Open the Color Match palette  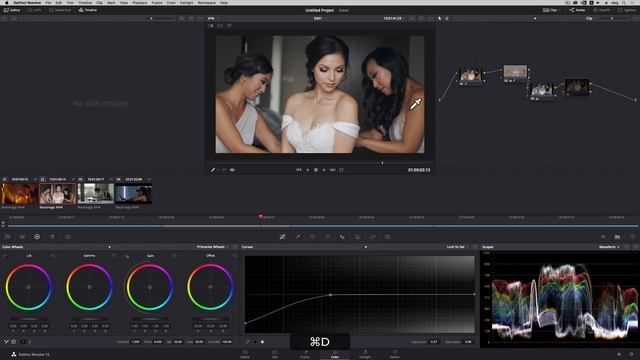22,237
